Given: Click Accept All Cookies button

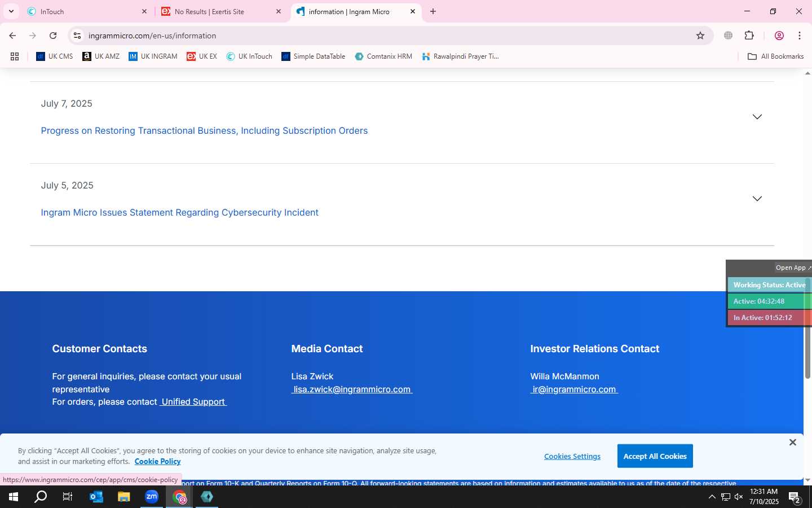Looking at the screenshot, I should [655, 456].
